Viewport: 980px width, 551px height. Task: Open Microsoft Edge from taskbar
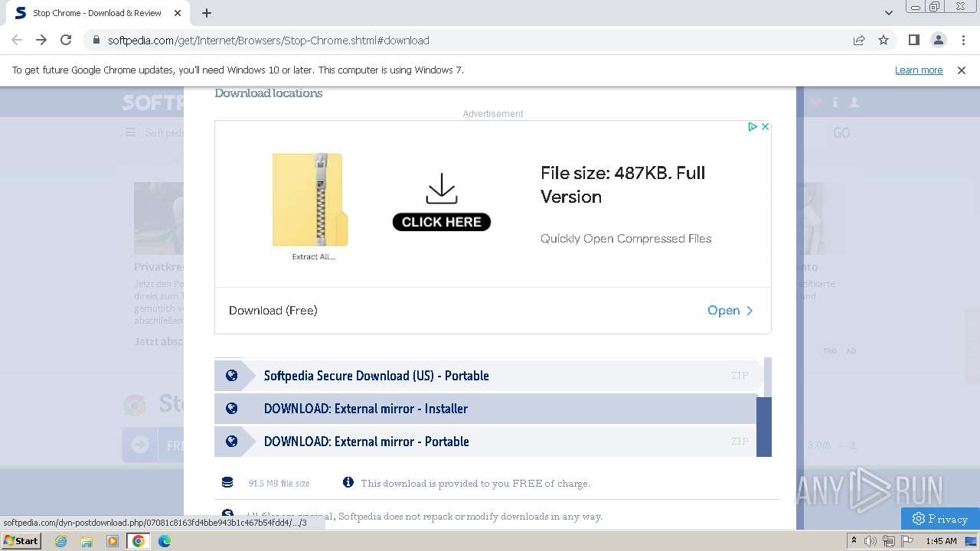(x=165, y=541)
